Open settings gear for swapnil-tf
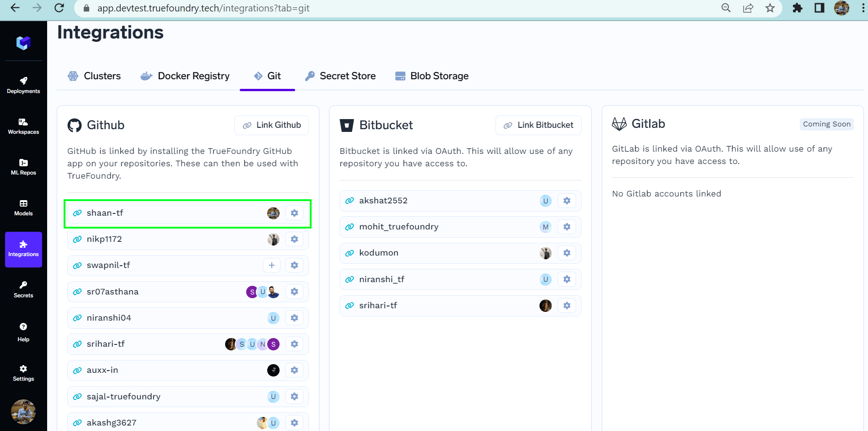This screenshot has width=868, height=431. pyautogui.click(x=294, y=265)
